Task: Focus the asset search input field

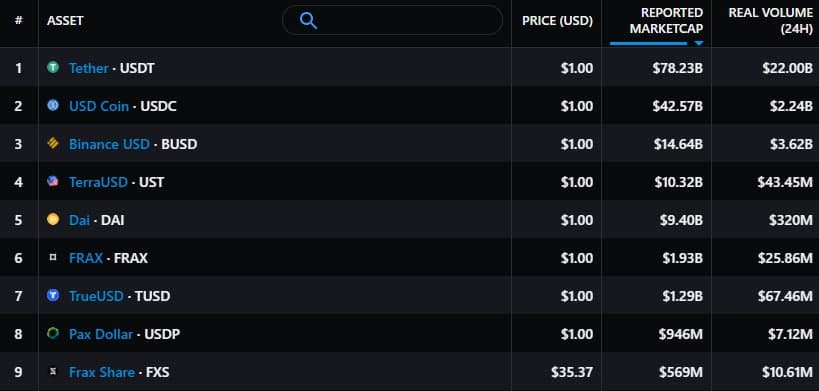Action: 392,20
